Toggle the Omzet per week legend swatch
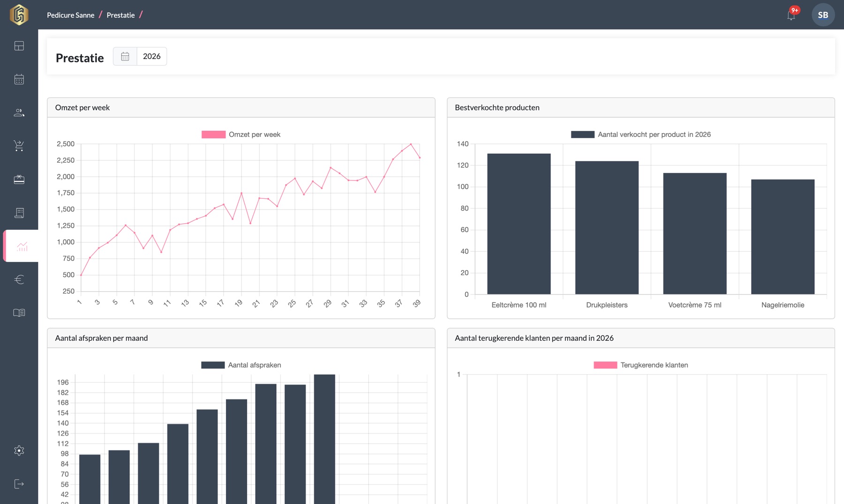 213,135
